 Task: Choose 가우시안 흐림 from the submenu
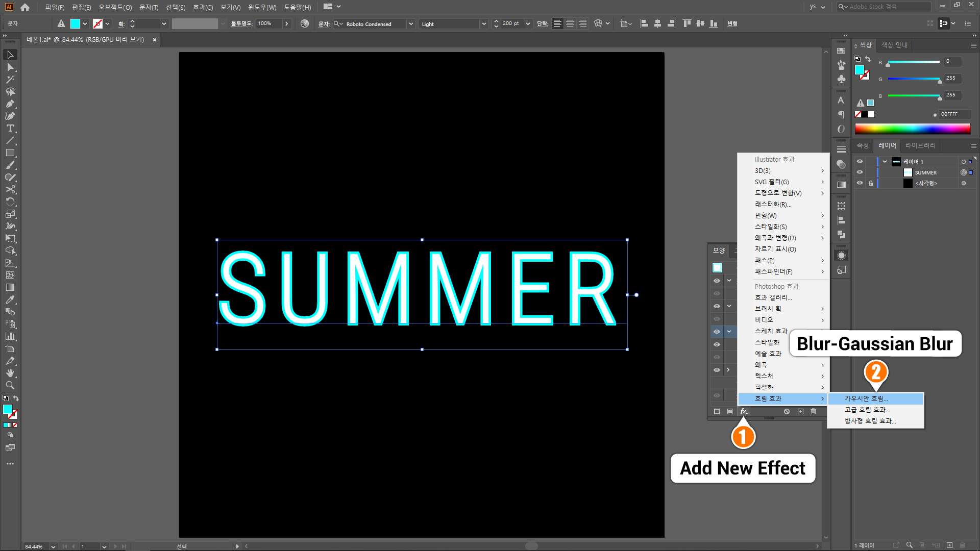point(866,398)
